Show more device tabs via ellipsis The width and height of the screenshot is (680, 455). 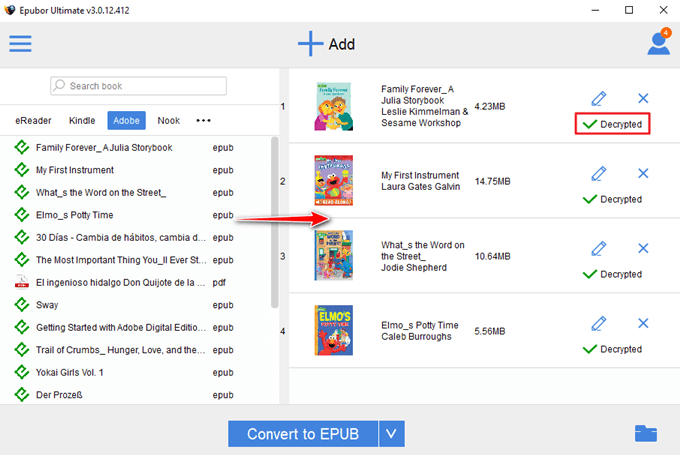[203, 121]
